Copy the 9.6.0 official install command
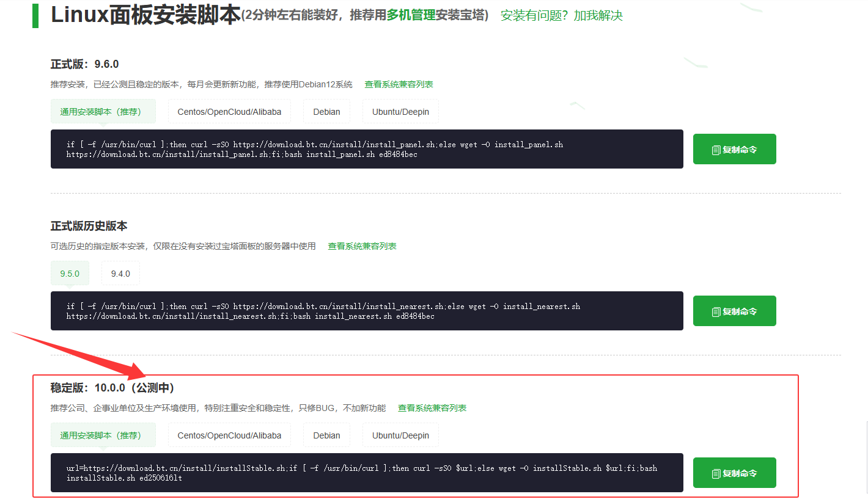 click(734, 149)
